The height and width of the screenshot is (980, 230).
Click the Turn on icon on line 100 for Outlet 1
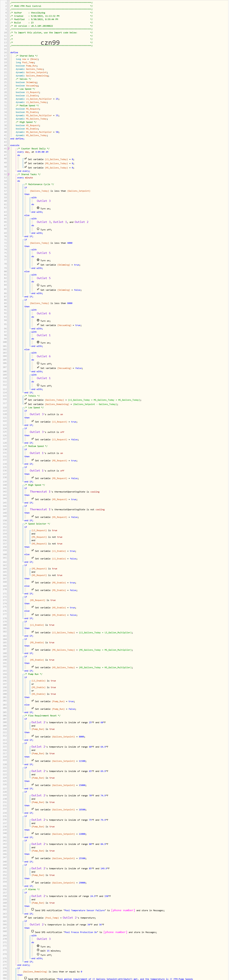click(38, 342)
